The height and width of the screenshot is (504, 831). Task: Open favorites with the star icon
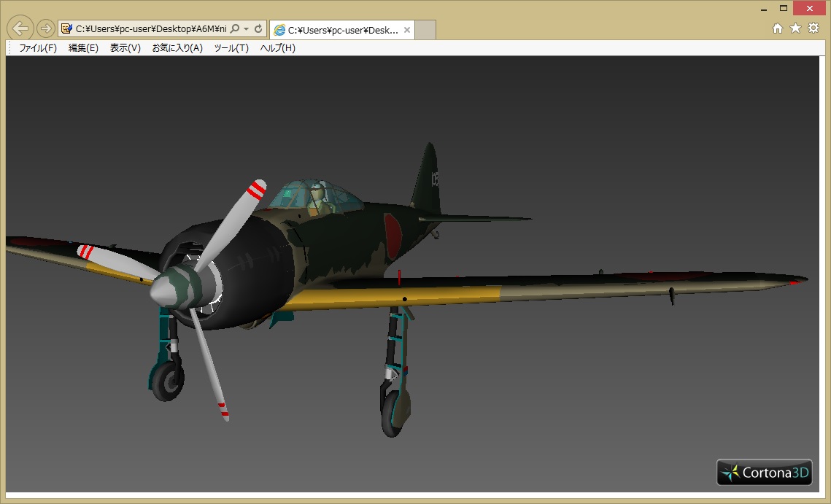(795, 28)
